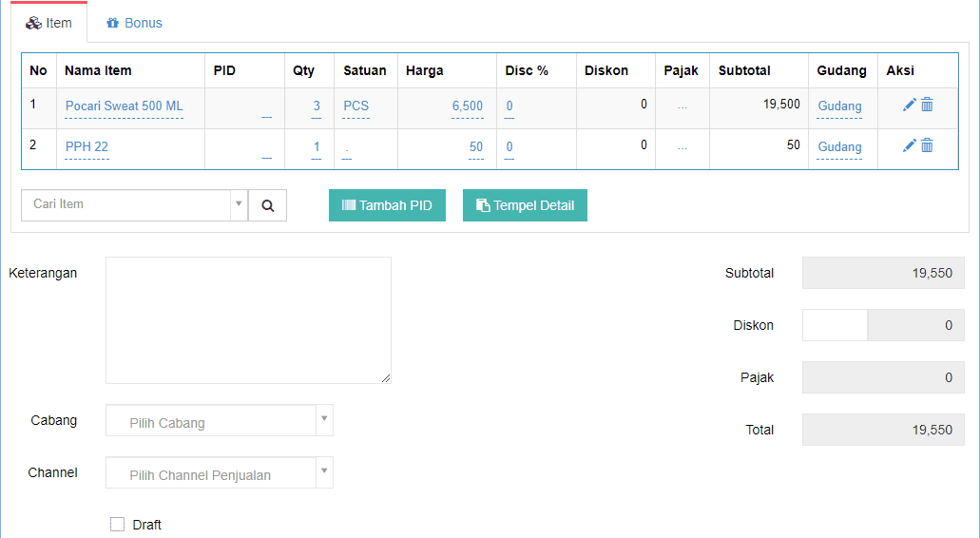Open the Pilih Cabang dropdown
This screenshot has width=980, height=538.
[x=220, y=420]
